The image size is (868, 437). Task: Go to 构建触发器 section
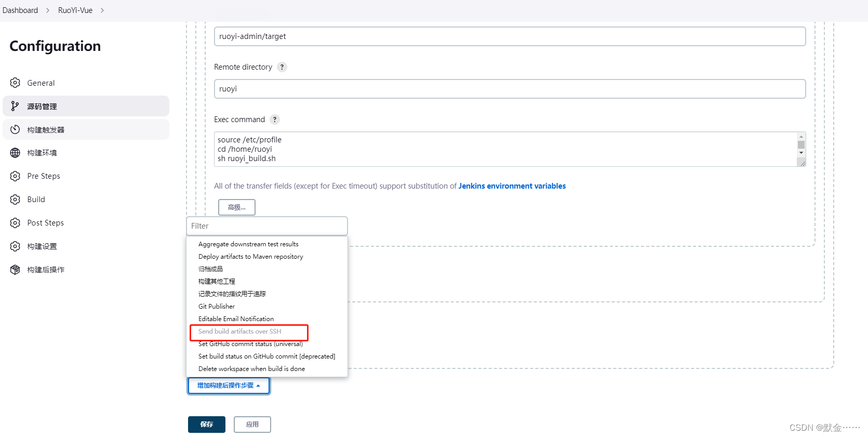click(x=86, y=129)
